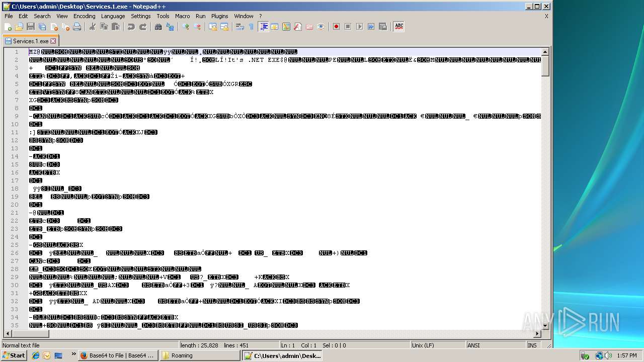Click the Playback macro button
Viewport: 644px width, 362px height.
[x=360, y=27]
